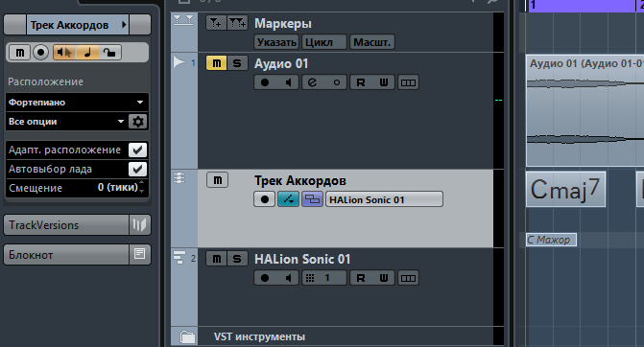
Task: Enable write automation on HALion Sonic 01
Action: pyautogui.click(x=384, y=278)
